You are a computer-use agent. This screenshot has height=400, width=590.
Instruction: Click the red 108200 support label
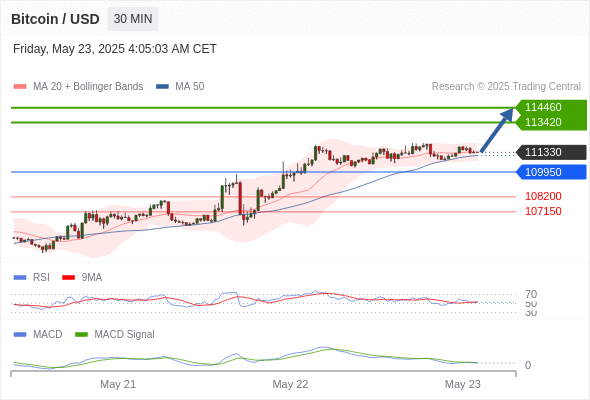click(543, 196)
